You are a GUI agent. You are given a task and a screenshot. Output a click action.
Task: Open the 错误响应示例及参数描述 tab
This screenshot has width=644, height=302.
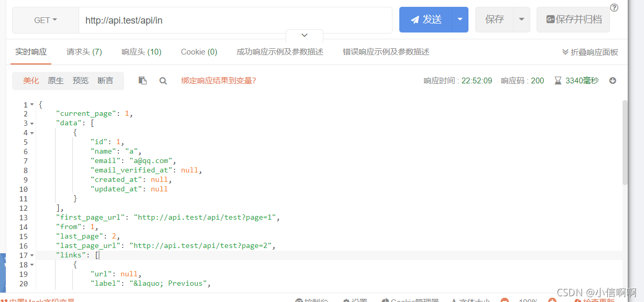click(x=386, y=52)
